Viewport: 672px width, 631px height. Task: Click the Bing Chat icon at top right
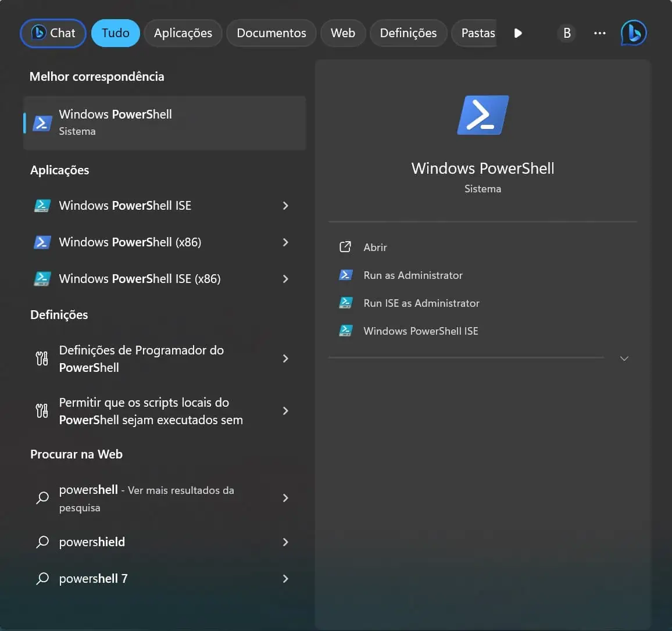tap(633, 33)
